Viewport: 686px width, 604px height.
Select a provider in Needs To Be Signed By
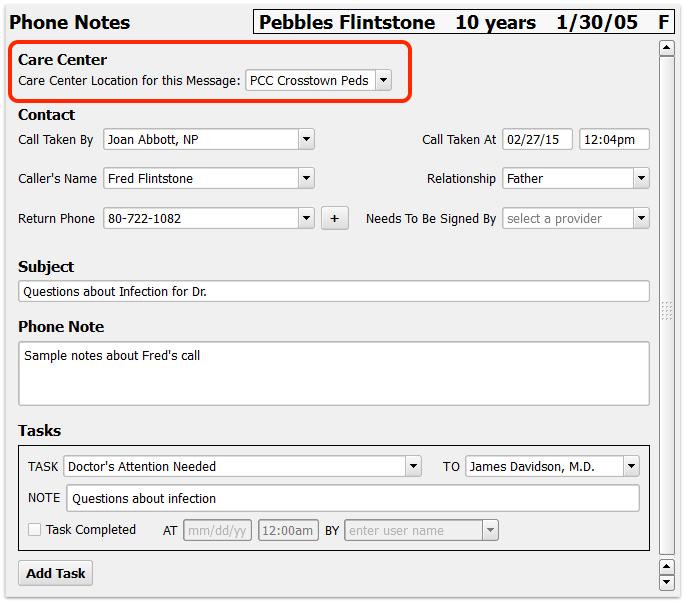pyautogui.click(x=575, y=218)
